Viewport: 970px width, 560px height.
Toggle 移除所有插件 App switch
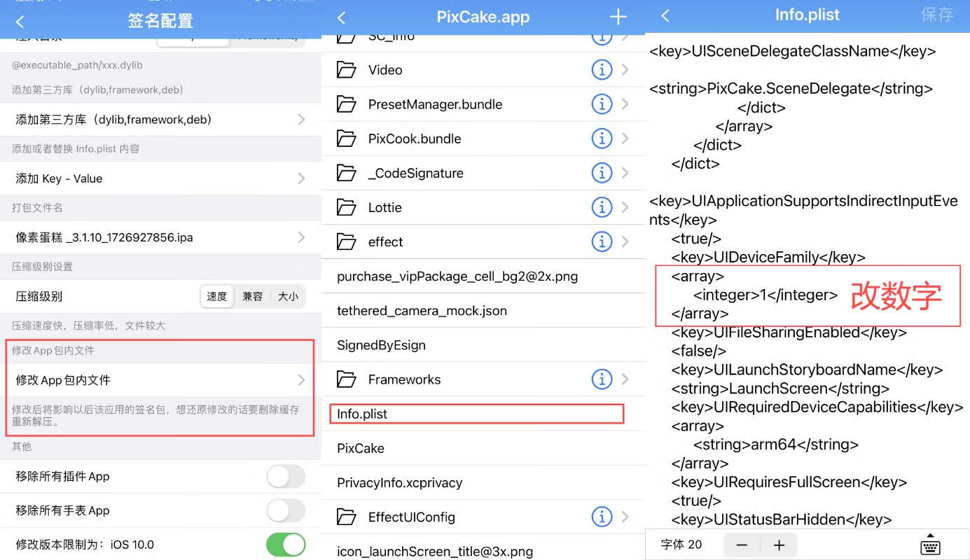pos(286,477)
